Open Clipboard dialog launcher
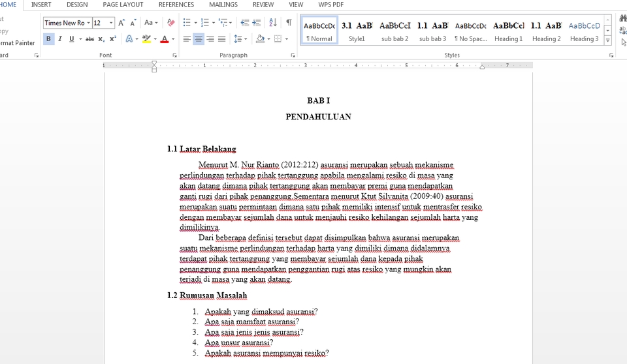Viewport: 627px width, 364px height. 37,55
